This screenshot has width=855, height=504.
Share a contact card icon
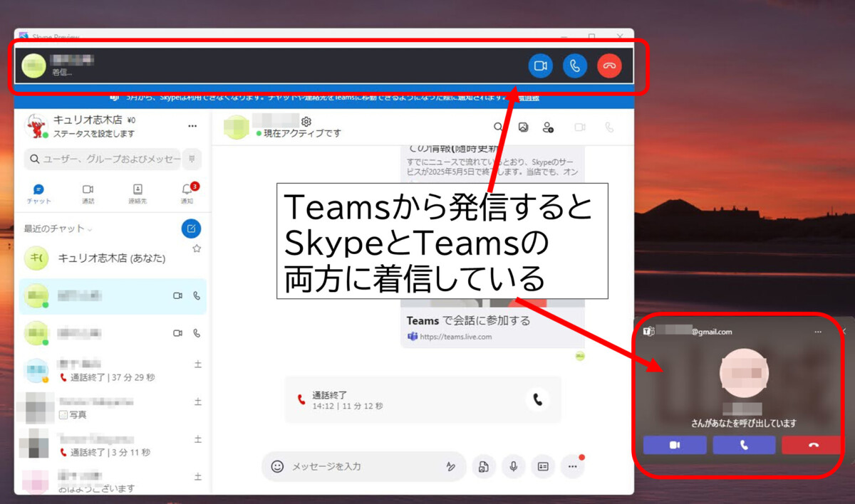tap(543, 466)
